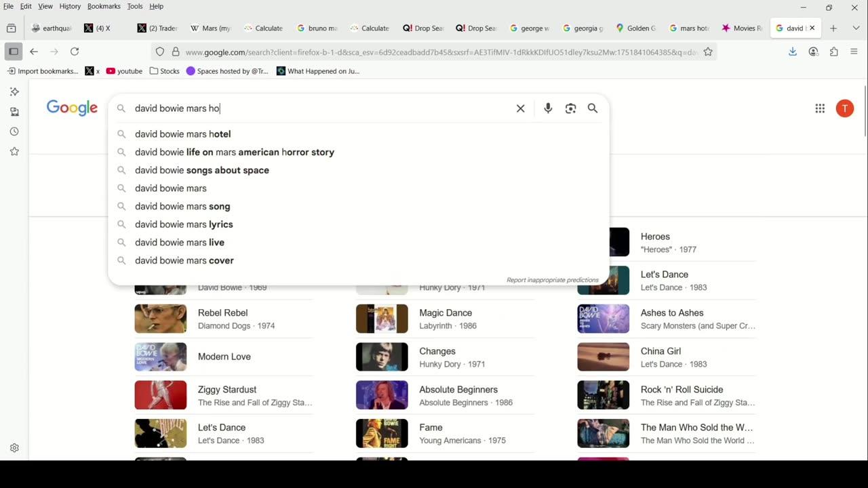Open Absolute Beginners song thumbnail
This screenshot has width=868, height=488.
click(382, 395)
